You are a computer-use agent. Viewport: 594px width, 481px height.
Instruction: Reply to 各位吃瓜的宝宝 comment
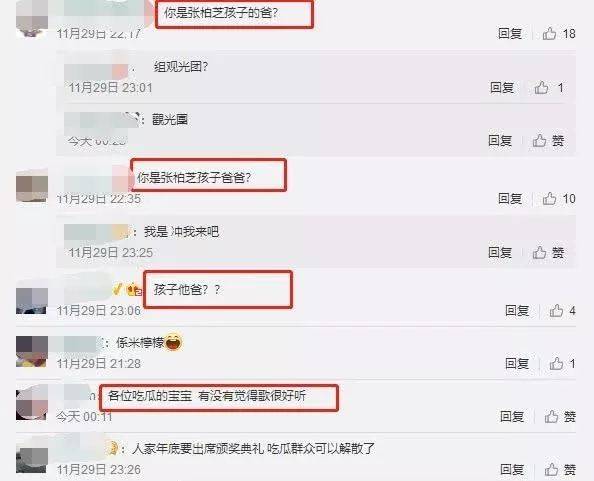click(x=512, y=417)
